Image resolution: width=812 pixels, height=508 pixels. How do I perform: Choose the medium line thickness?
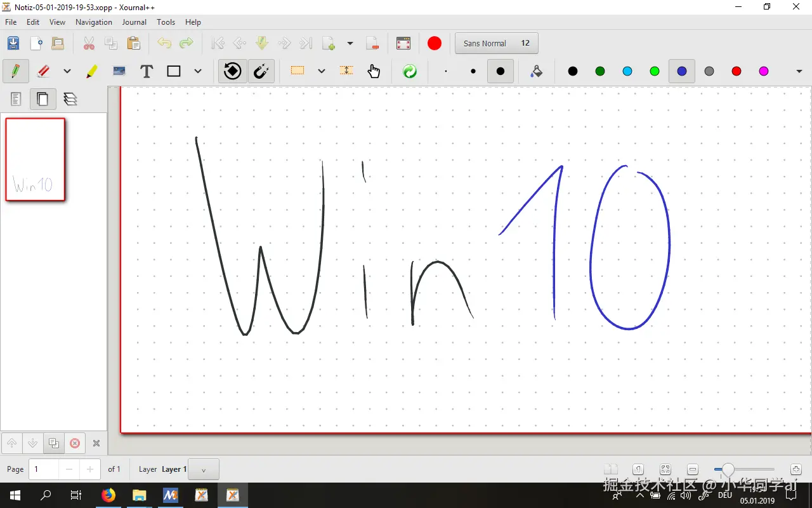coord(473,71)
